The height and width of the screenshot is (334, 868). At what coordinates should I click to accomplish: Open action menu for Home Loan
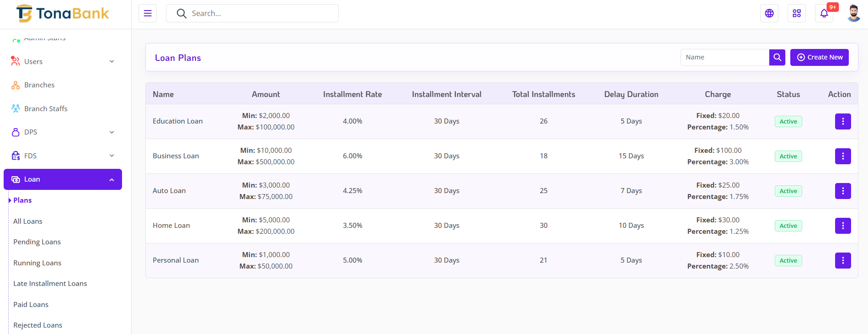(842, 226)
